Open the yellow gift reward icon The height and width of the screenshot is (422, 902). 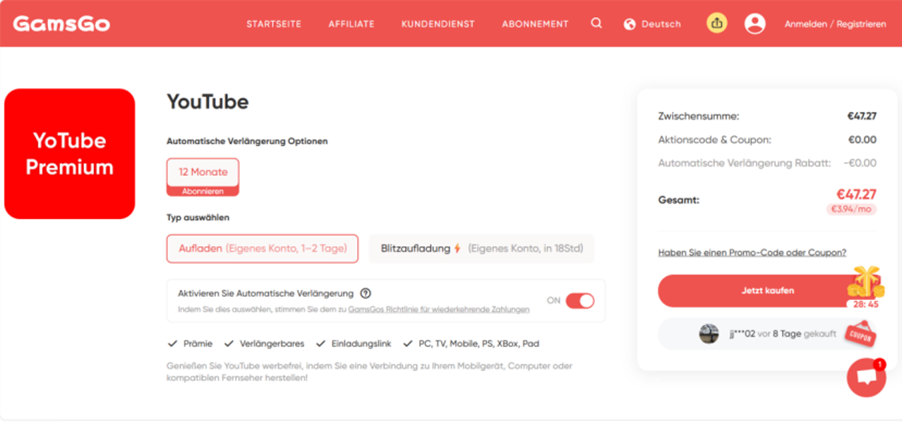click(x=716, y=23)
